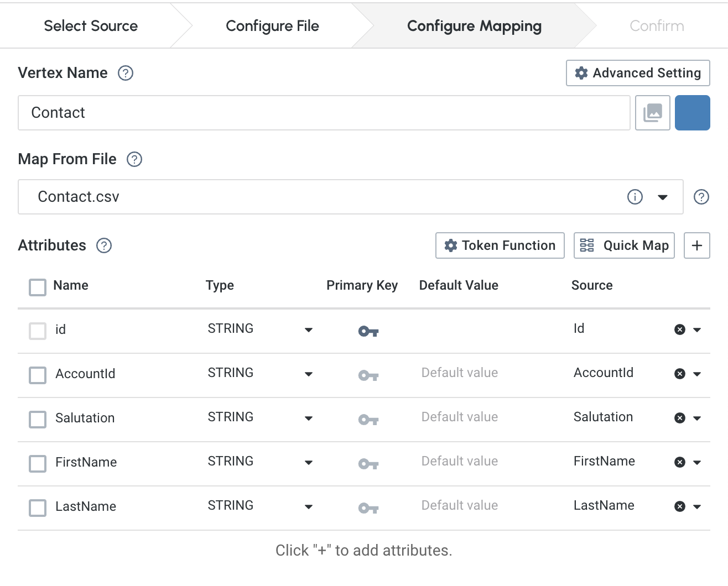Expand the source dropdown on the LastName row
Viewport: 728px width, 586px height.
click(696, 506)
